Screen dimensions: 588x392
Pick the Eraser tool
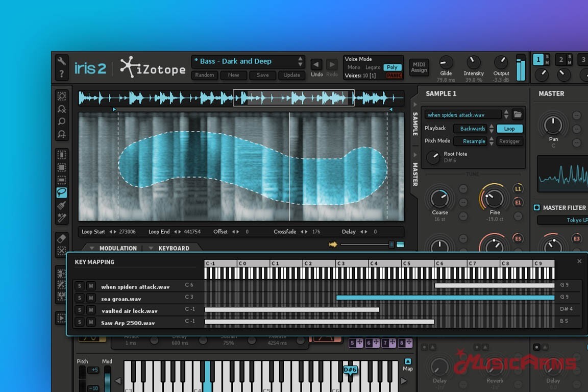click(x=62, y=238)
